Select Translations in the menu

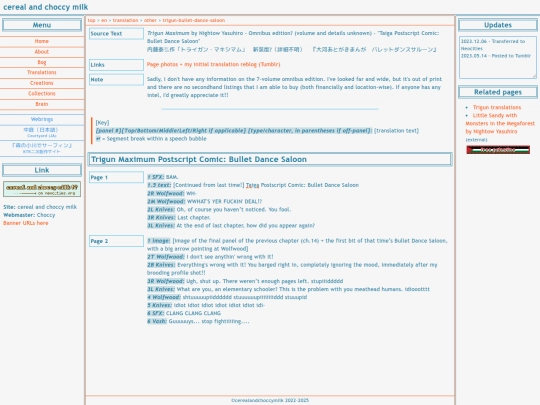[42, 73]
